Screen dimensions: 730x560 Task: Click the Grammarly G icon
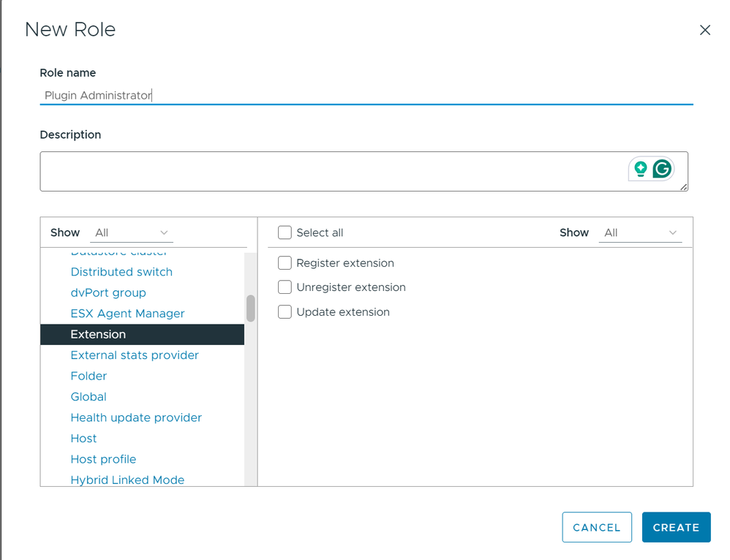[662, 169]
